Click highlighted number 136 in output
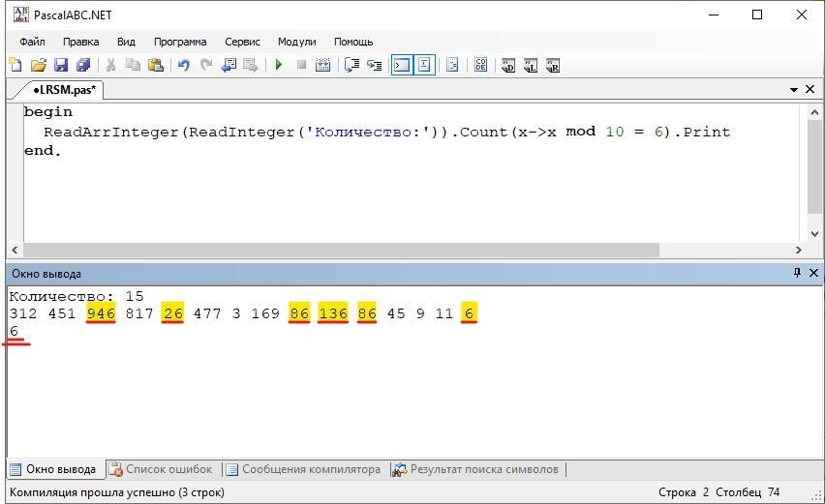 (333, 313)
